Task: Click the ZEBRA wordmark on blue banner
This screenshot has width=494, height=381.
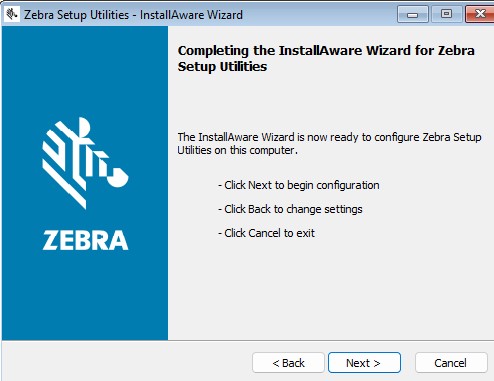Action: (85, 240)
